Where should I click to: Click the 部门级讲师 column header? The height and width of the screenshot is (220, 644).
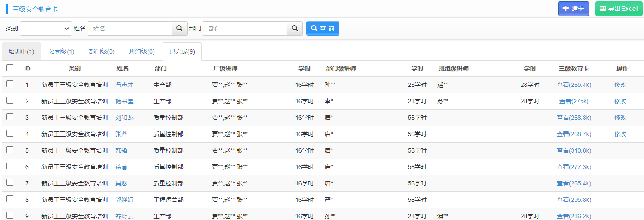[x=341, y=68]
